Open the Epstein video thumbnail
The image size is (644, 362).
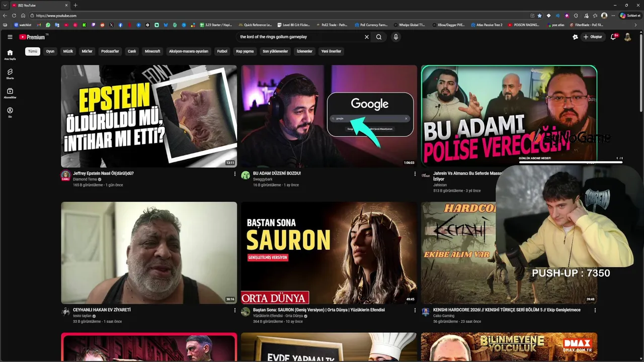(149, 116)
